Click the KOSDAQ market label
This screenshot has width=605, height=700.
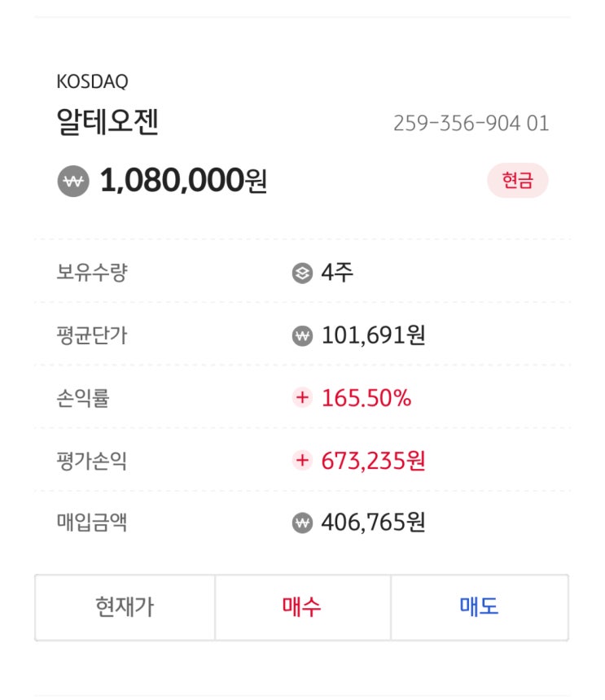[x=92, y=81]
